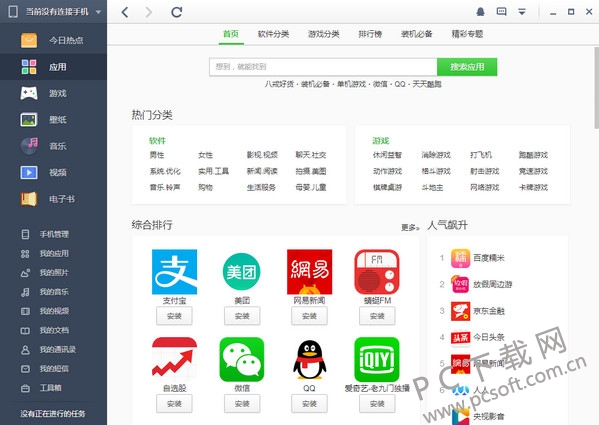Open the 电子书 e-book section
Viewport: 599px width, 425px height.
click(x=53, y=199)
